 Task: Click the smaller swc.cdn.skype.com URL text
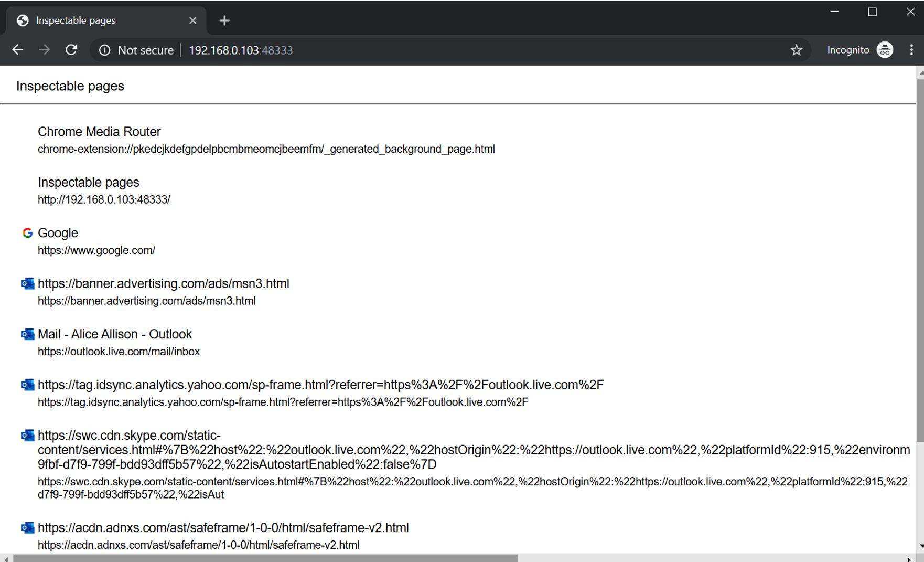click(472, 488)
